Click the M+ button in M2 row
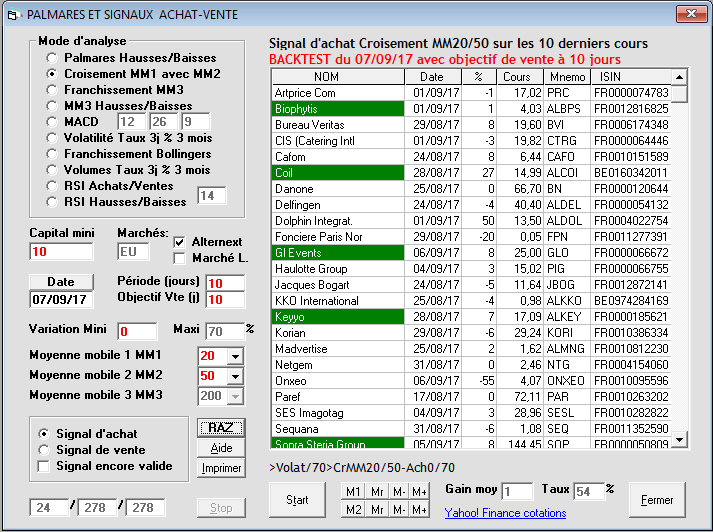Image resolution: width=713 pixels, height=532 pixels. click(x=419, y=510)
